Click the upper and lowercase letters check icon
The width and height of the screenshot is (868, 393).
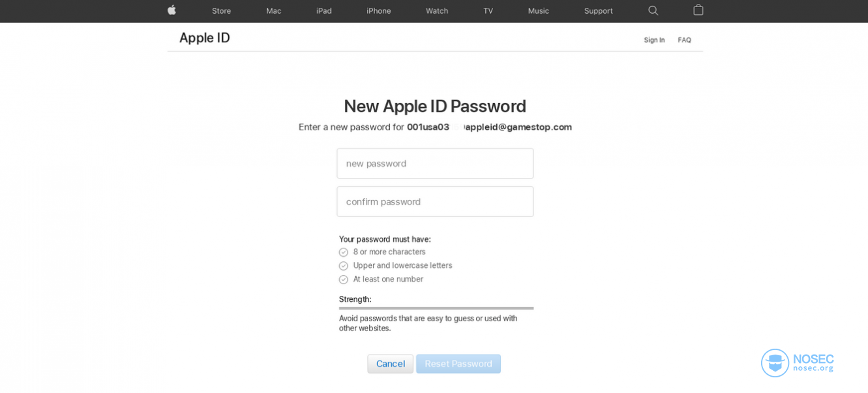pos(344,266)
